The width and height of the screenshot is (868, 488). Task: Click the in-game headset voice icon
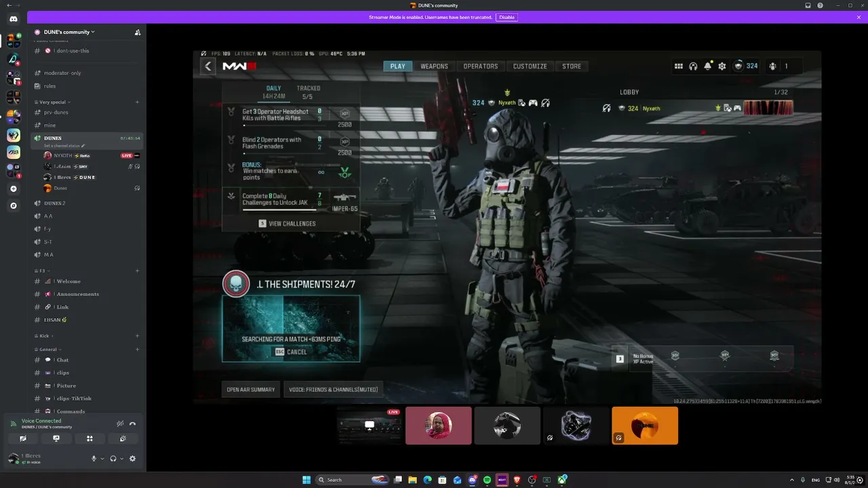click(x=693, y=66)
